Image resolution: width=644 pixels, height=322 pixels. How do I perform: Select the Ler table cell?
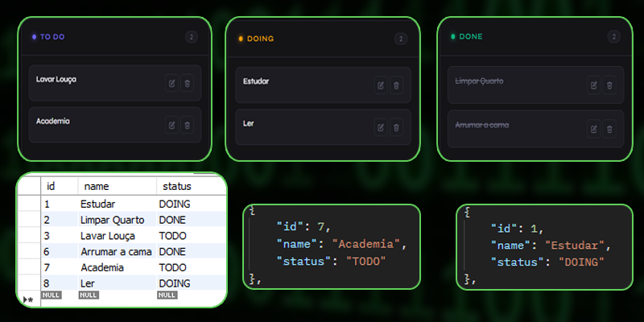tap(117, 283)
